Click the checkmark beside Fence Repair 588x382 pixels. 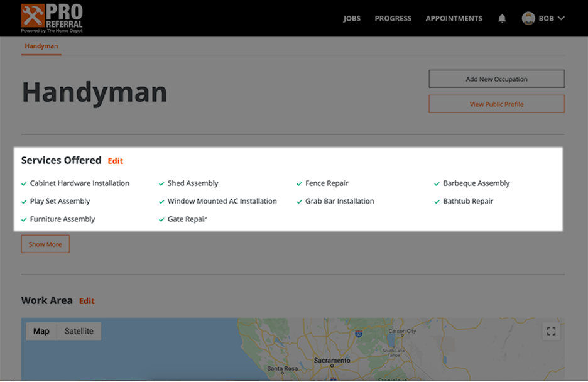point(298,183)
